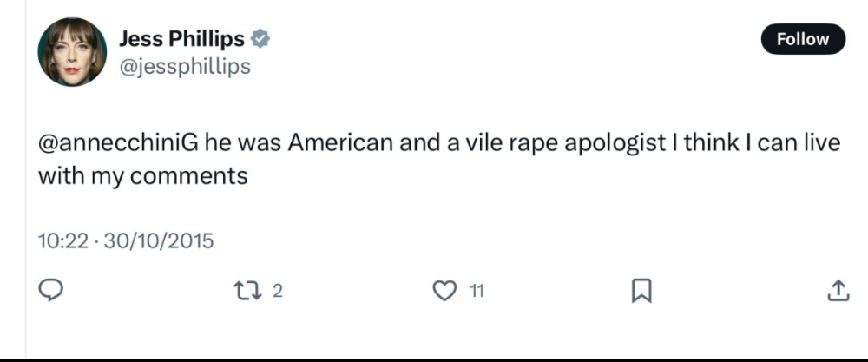Viewport: 868px width, 362px height.
Task: Click the 10:22 time of the tweet
Action: tap(63, 240)
